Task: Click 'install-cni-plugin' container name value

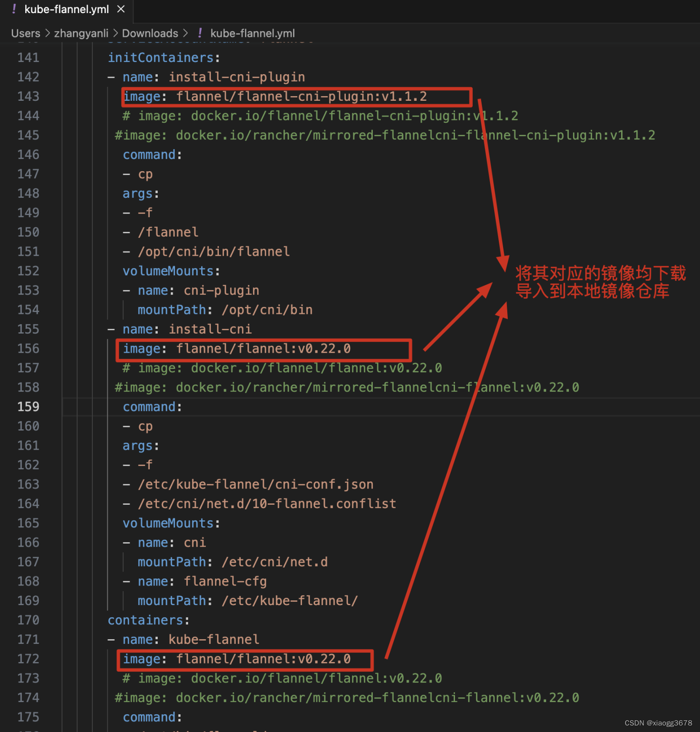Action: [237, 77]
